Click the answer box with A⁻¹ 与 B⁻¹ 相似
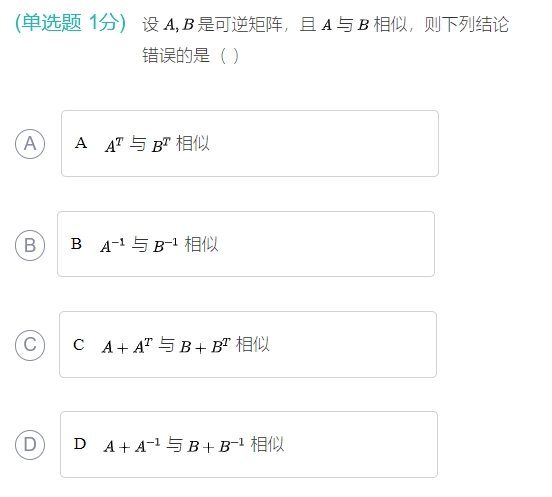Image resolution: width=552 pixels, height=497 pixels. click(246, 244)
